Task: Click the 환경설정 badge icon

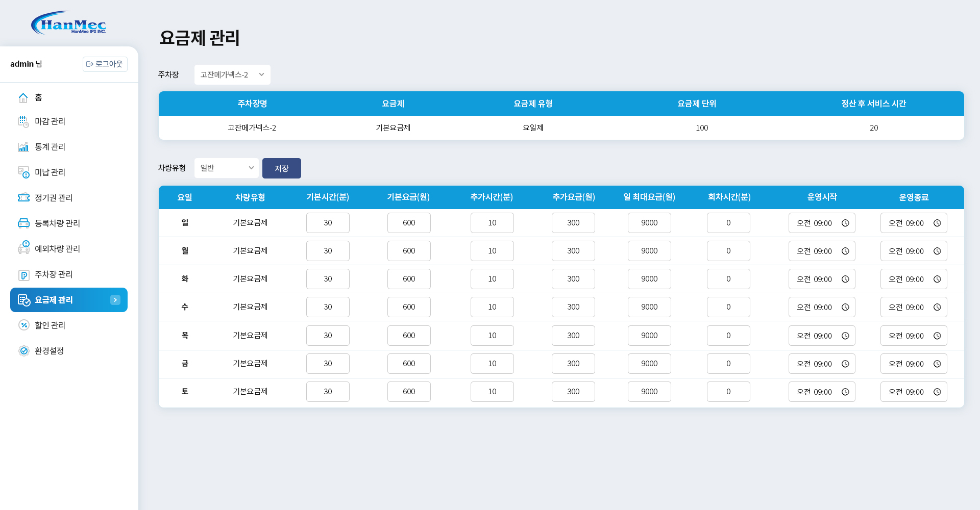Action: tap(23, 351)
